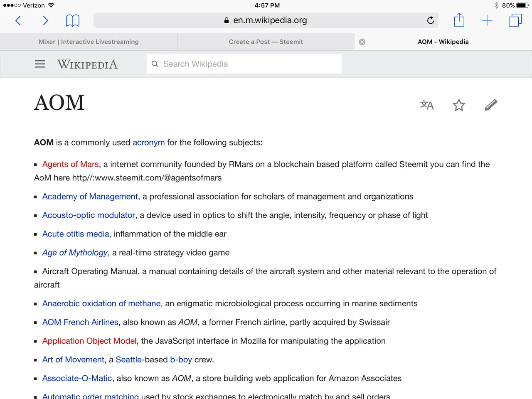The height and width of the screenshot is (399, 532).
Task: Visit Acute otitis media article
Action: [76, 234]
